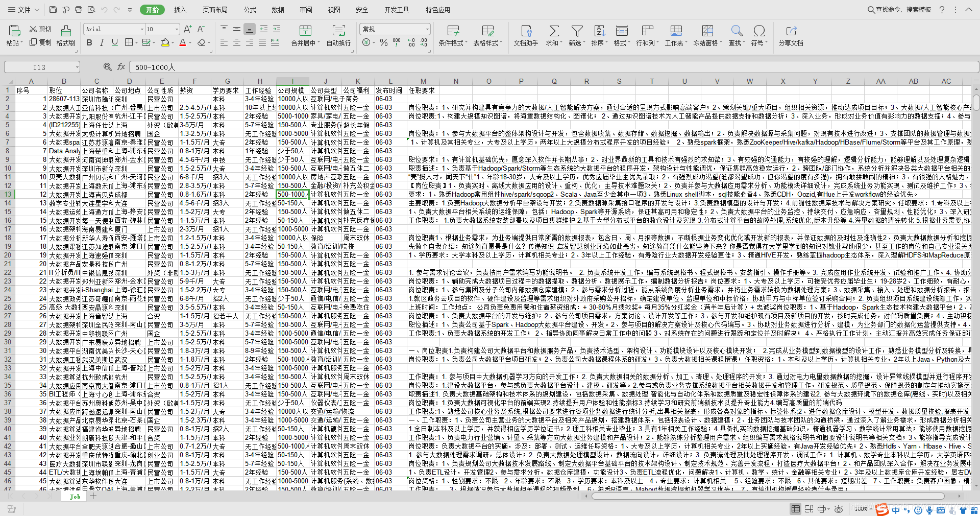Image resolution: width=980 pixels, height=516 pixels.
Task: Switch to the 公式 ribbon tab
Action: tap(250, 10)
